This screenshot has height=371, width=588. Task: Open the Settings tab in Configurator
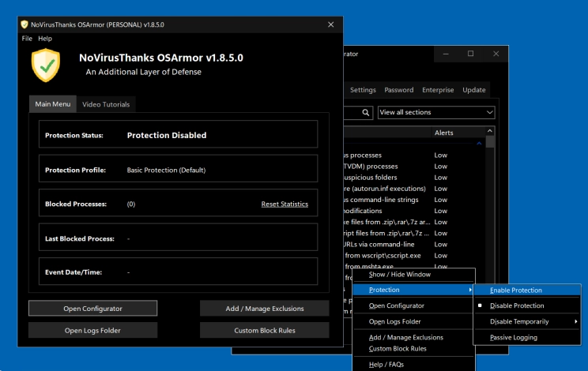[363, 90]
